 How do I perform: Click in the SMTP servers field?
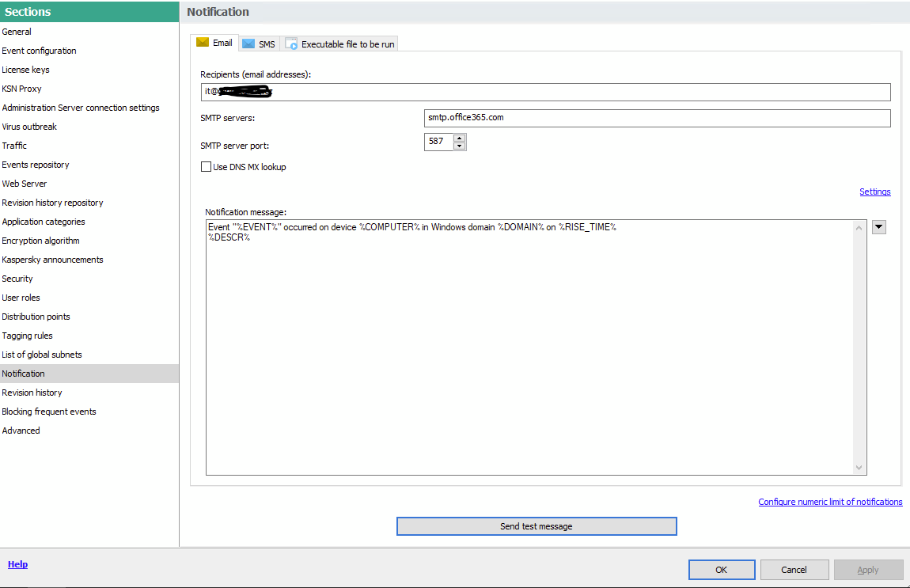[657, 118]
